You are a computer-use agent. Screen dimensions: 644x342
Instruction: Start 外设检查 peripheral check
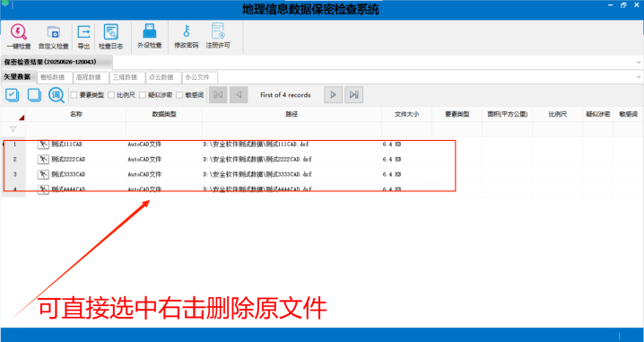[150, 36]
